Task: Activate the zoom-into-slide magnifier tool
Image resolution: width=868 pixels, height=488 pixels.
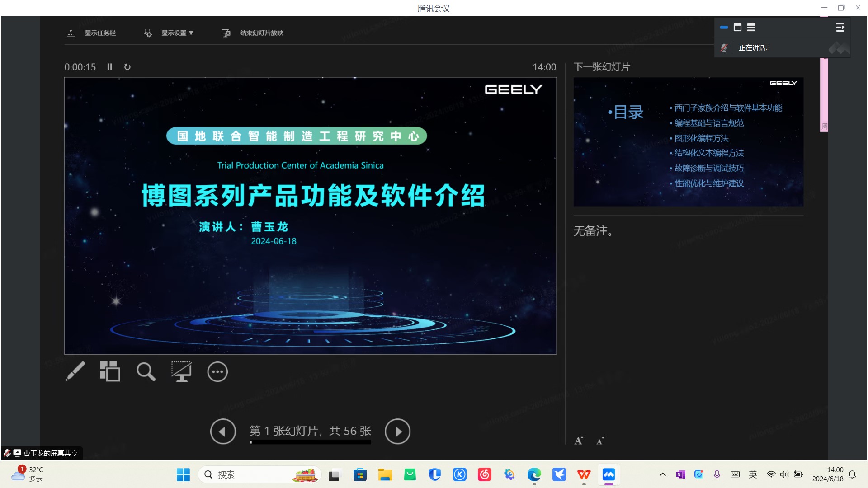Action: tap(146, 371)
